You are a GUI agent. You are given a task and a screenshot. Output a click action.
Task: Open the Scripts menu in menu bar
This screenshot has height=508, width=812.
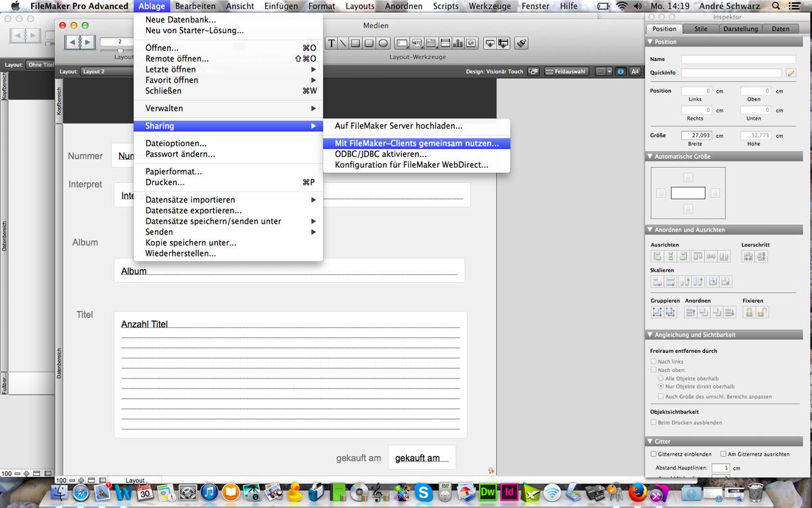point(446,6)
